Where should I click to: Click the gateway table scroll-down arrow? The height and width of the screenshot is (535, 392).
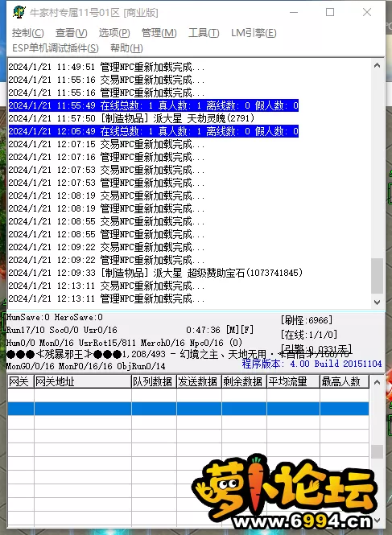point(377,521)
